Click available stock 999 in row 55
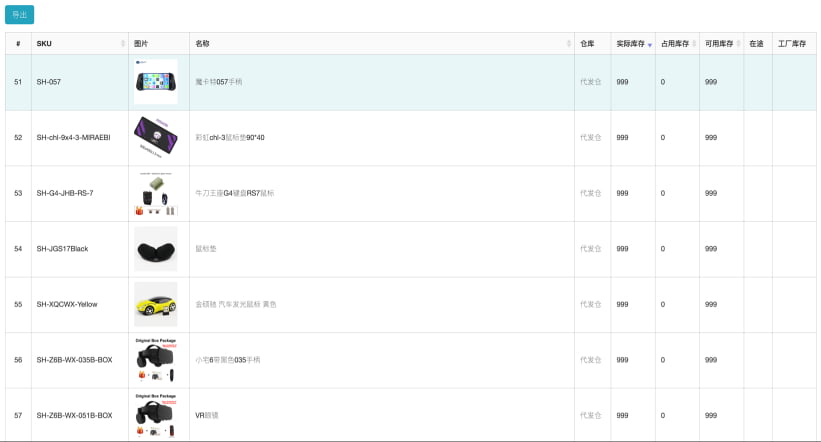Image resolution: width=821 pixels, height=442 pixels. [711, 304]
